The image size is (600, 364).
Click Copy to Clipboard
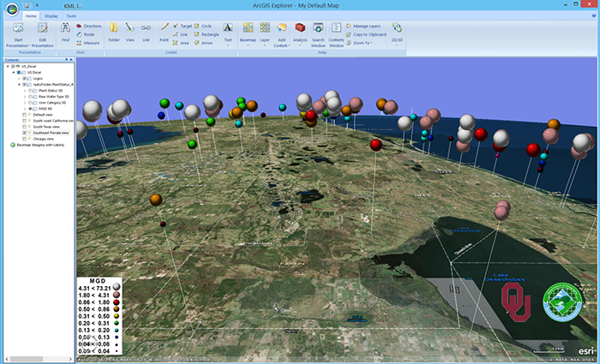(369, 34)
